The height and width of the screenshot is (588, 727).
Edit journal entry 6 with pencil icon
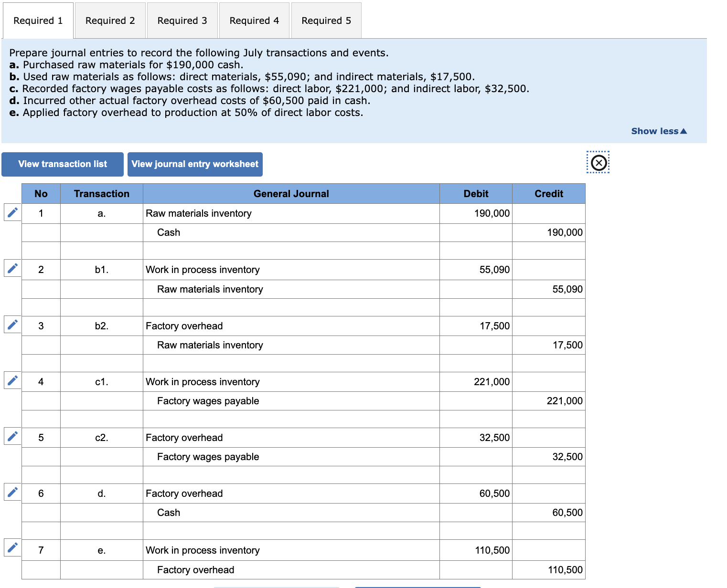tap(12, 492)
